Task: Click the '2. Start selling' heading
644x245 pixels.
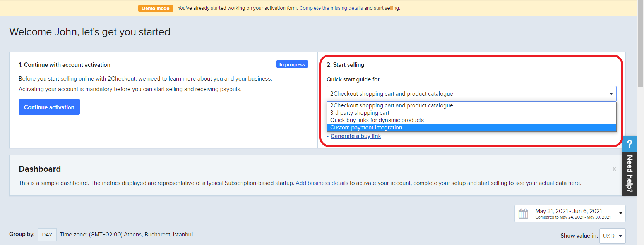Action: (x=345, y=65)
